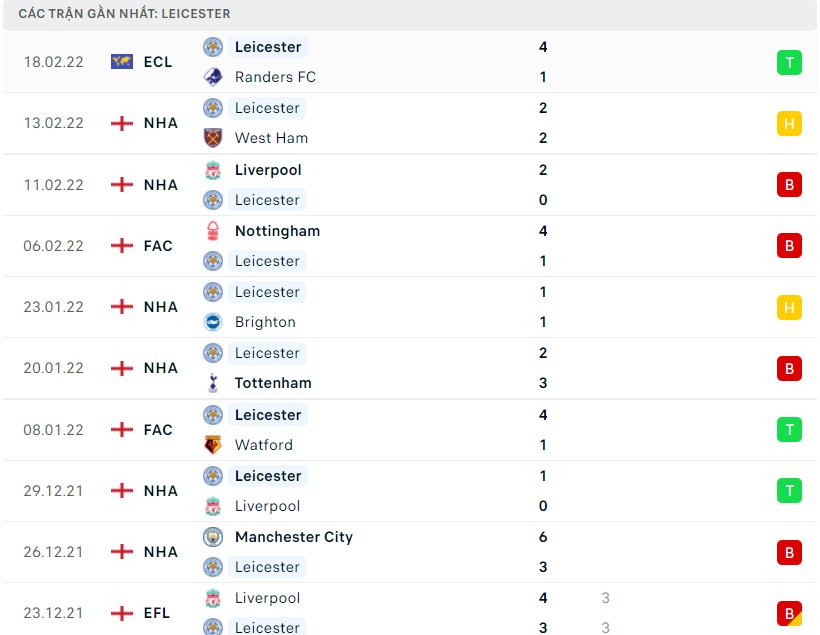
Task: Click green T badge for Watford match
Action: [789, 430]
